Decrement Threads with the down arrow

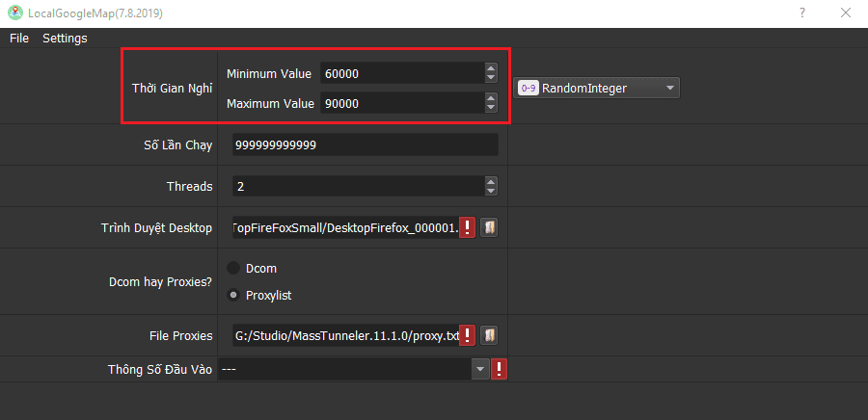(491, 191)
